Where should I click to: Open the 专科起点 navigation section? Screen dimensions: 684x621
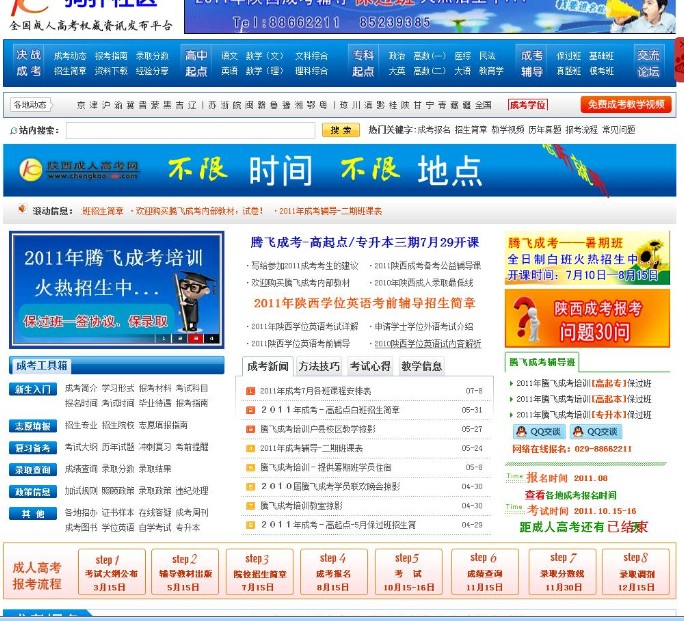[363, 63]
